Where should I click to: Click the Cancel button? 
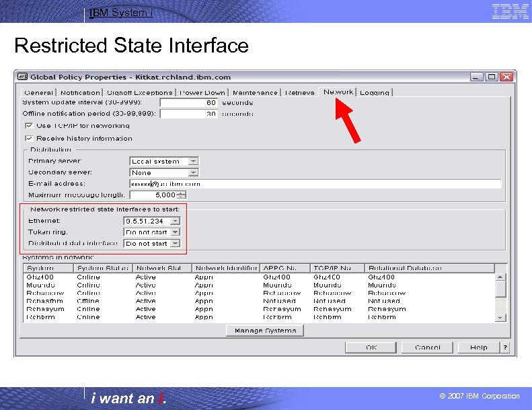tap(427, 347)
